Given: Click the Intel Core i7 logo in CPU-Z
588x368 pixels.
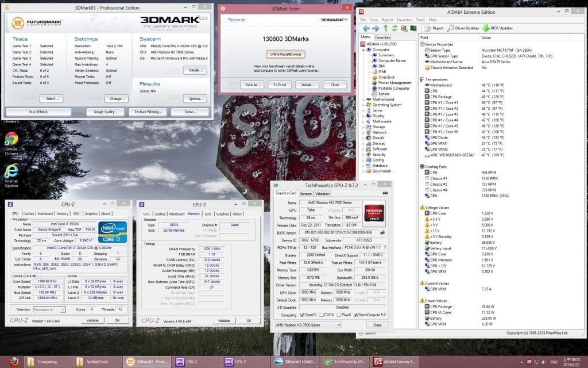Looking at the screenshot, I should [x=113, y=232].
